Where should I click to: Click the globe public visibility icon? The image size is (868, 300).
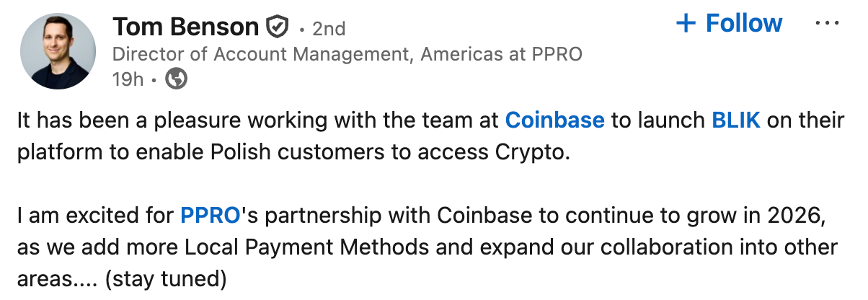click(x=177, y=79)
